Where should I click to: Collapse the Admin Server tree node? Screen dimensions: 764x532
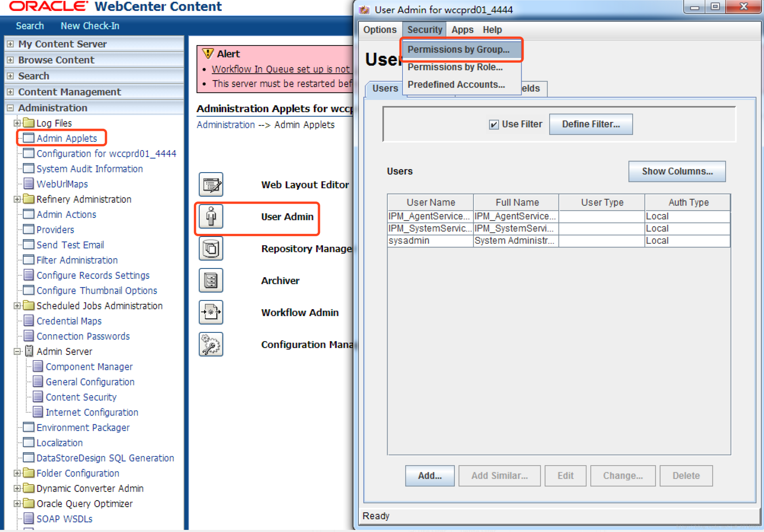pyautogui.click(x=17, y=351)
